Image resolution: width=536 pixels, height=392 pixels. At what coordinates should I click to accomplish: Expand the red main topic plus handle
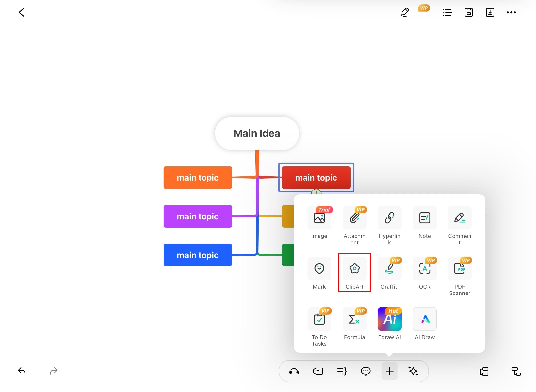pos(316,192)
